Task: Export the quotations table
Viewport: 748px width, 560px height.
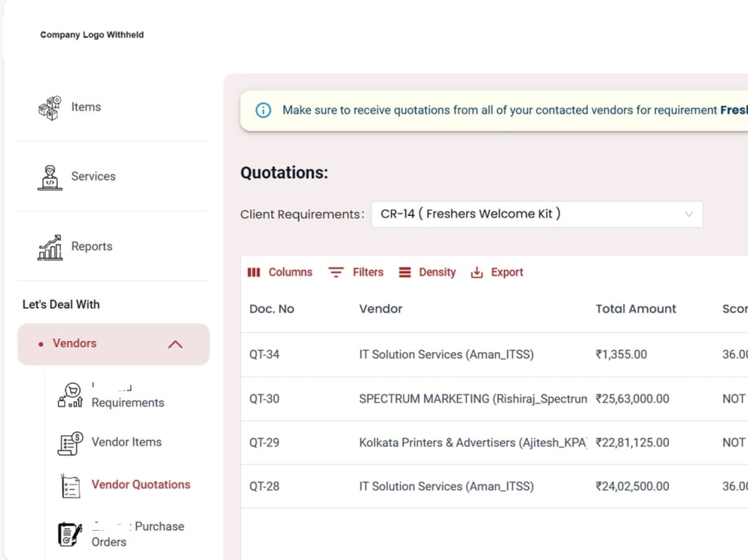Action: click(x=497, y=272)
